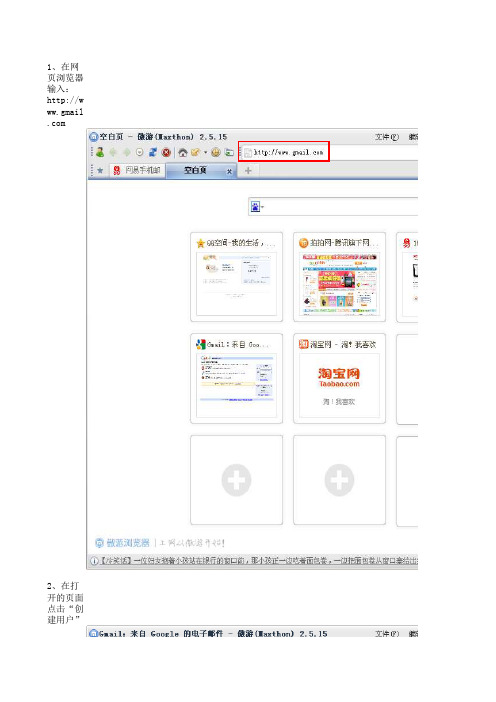Refresh the page with the blue refresh icon
Screen dimensions: 496x702
[153, 152]
